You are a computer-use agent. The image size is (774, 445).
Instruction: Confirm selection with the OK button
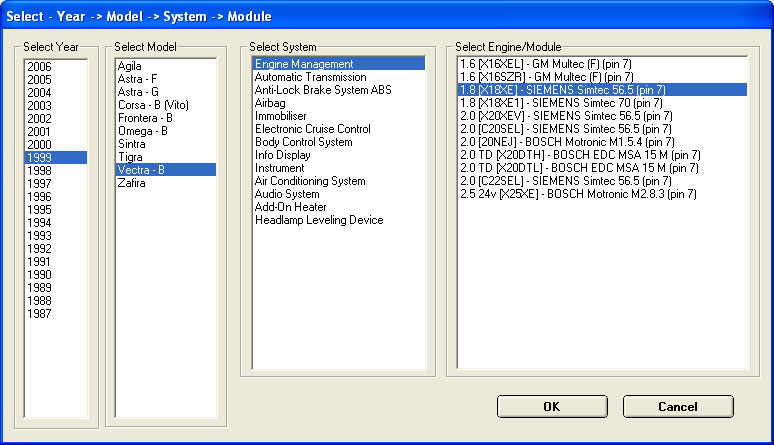[x=552, y=406]
